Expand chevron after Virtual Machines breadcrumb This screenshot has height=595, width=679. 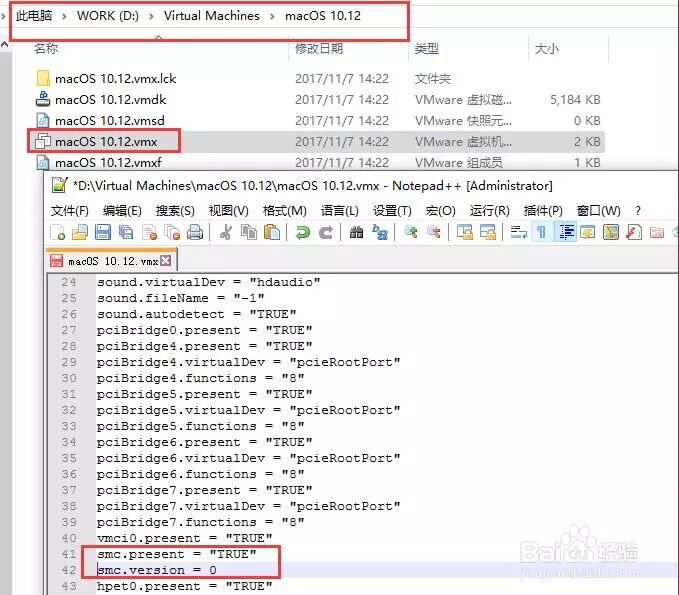272,16
